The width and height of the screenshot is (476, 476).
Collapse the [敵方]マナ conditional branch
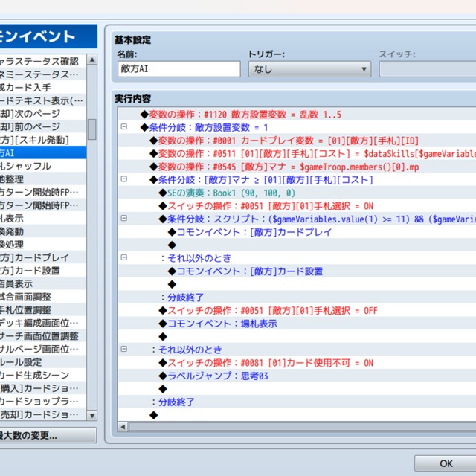[124, 179]
